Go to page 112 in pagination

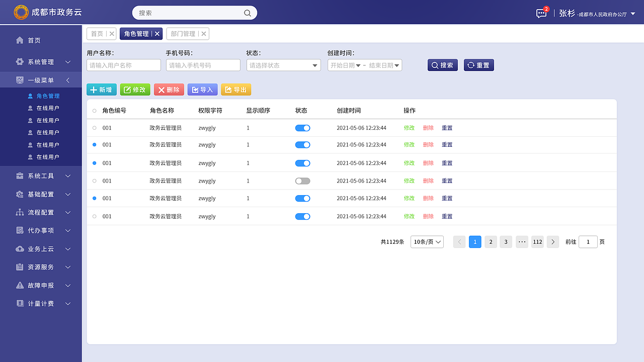point(537,242)
